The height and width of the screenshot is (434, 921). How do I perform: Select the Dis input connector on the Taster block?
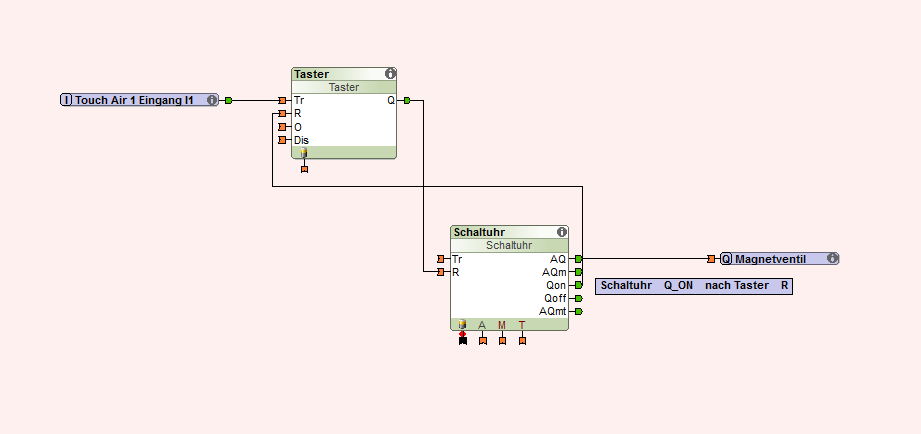[283, 140]
